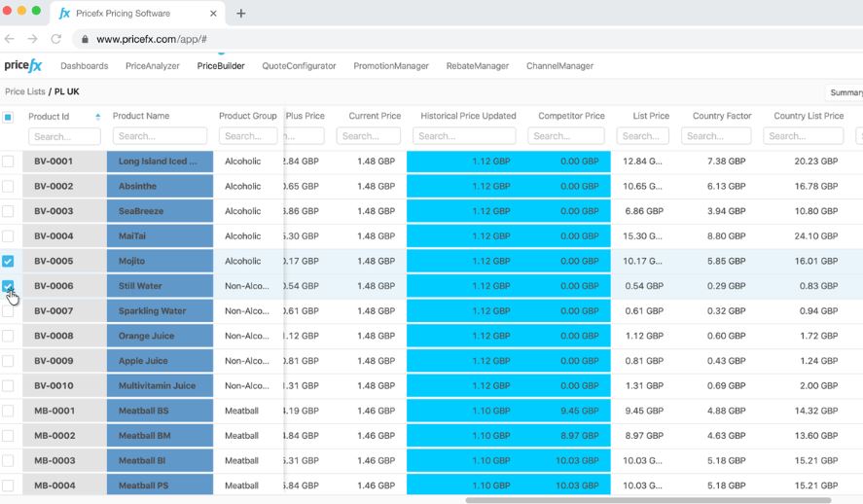Viewport: 863px width, 504px height.
Task: Click the Country List Price header
Action: [x=809, y=116]
